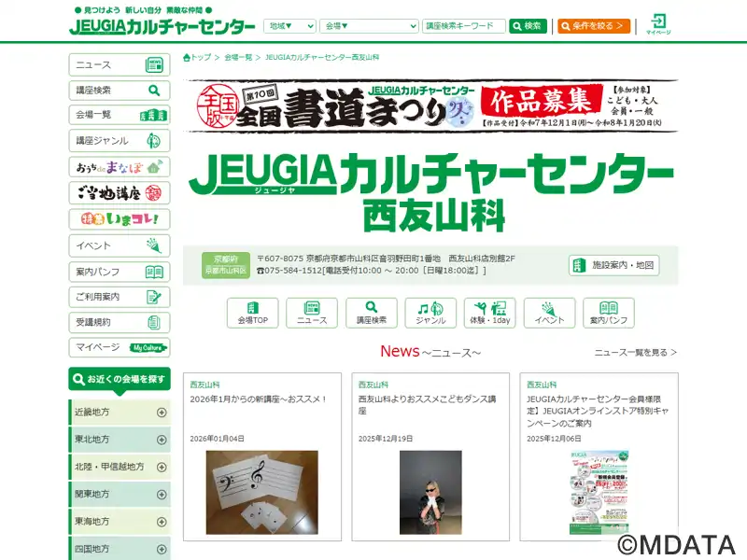Viewport: 747px width, 560px height.
Task: Expand 四国地方 region list
Action: click(120, 549)
